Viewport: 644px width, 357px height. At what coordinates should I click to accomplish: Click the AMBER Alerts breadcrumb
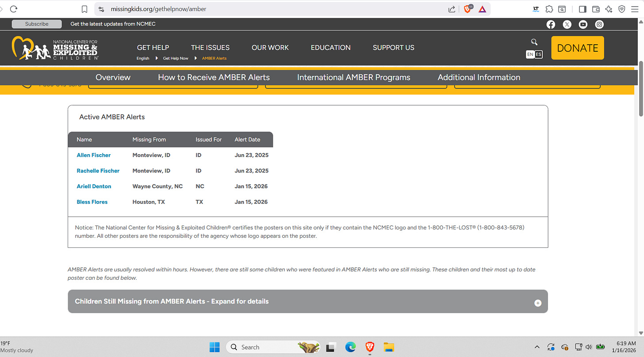point(214,58)
